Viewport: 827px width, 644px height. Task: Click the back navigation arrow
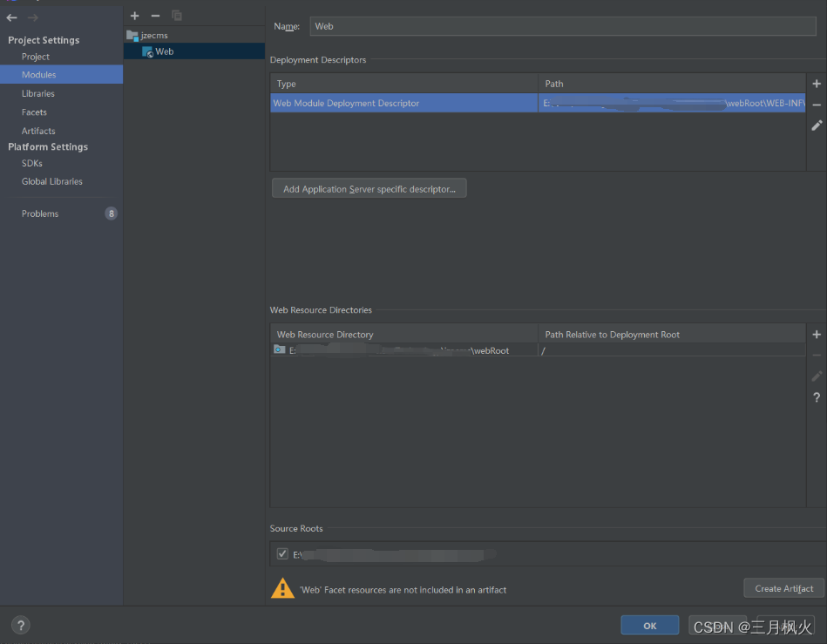tap(12, 17)
